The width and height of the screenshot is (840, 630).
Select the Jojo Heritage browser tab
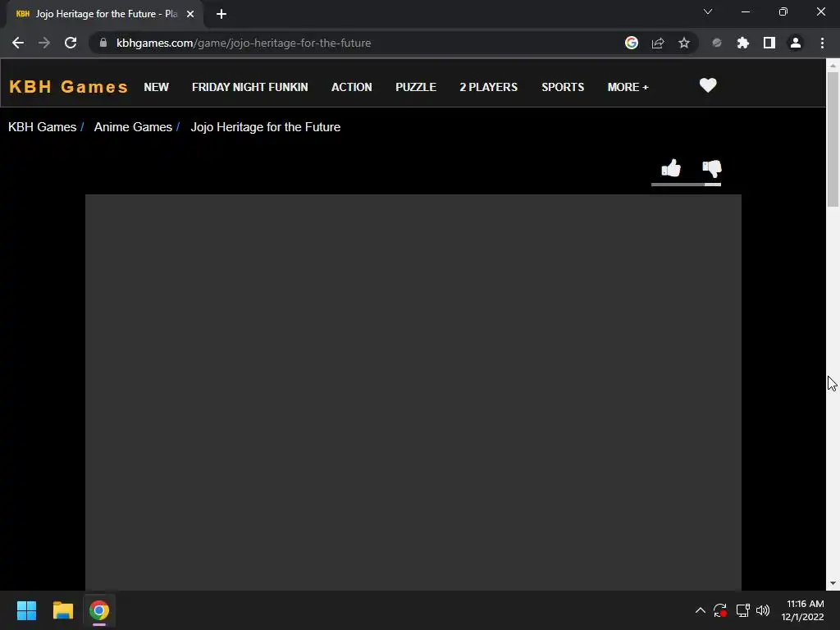104,14
